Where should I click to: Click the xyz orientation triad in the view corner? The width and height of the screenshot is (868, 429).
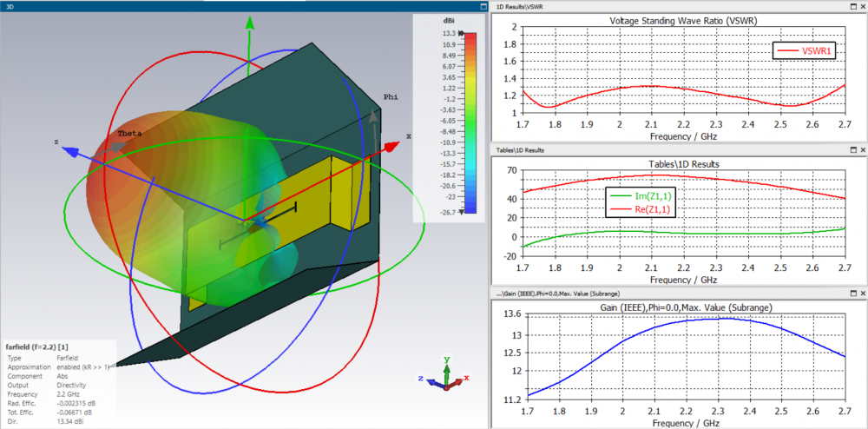pos(445,376)
